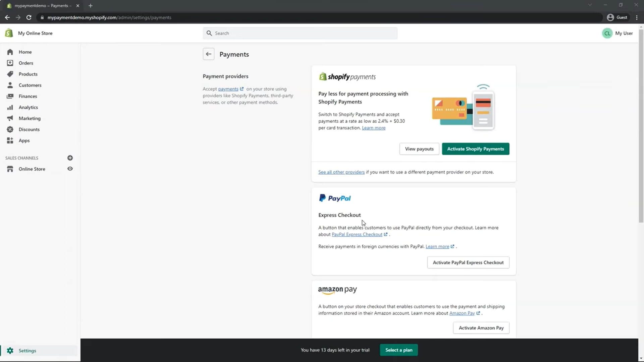This screenshot has height=362, width=644.
Task: Click the Shopify Payments logo icon
Action: [322, 76]
